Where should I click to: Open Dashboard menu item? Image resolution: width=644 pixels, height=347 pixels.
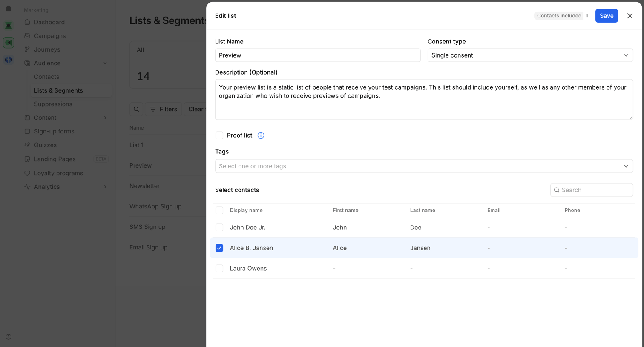49,22
